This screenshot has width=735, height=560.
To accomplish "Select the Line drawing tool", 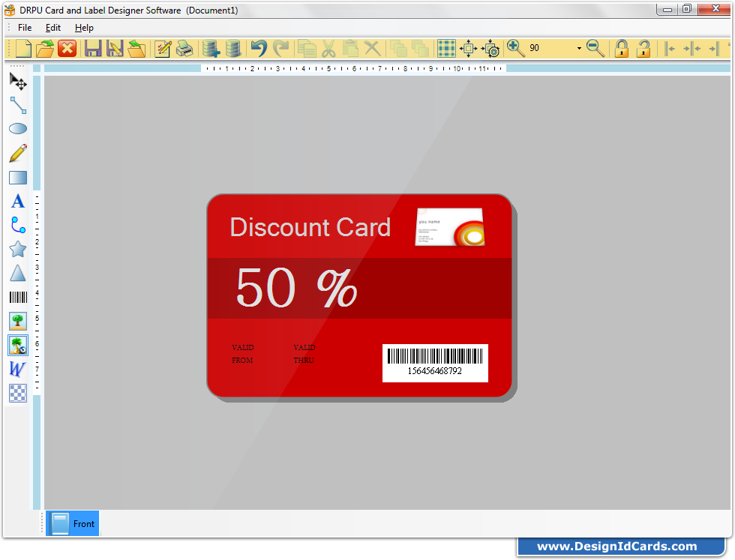I will 17,105.
